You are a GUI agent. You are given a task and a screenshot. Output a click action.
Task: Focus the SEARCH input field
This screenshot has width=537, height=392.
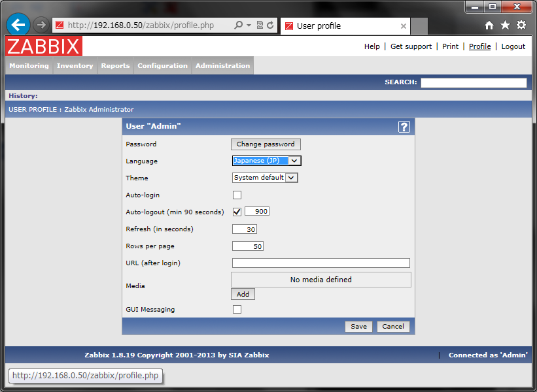(474, 83)
